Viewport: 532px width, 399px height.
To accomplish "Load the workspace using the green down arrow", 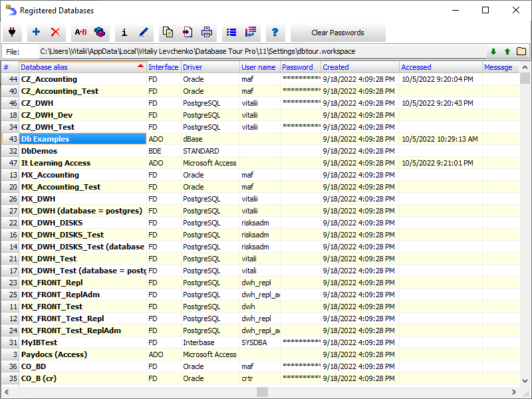I will (493, 51).
